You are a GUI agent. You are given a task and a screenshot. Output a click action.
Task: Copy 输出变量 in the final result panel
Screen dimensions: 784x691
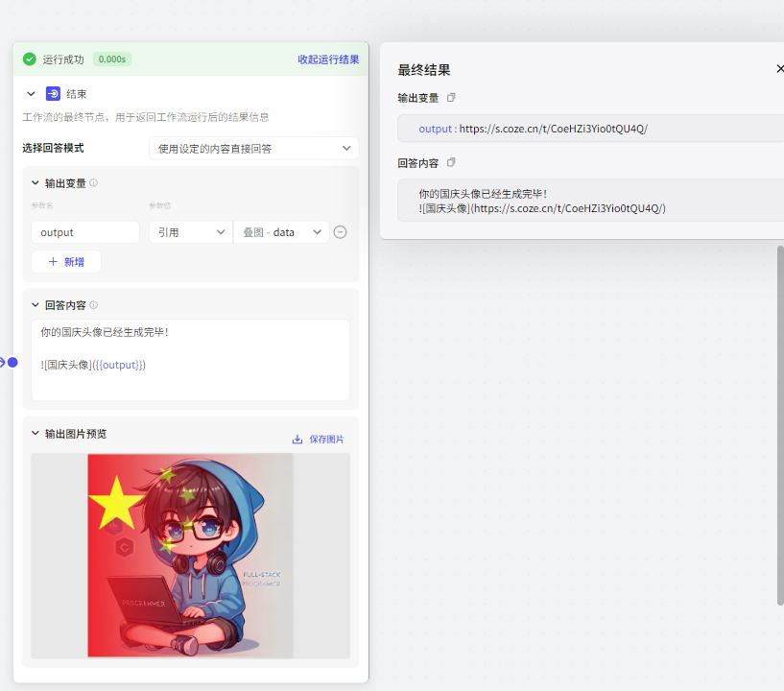(451, 98)
